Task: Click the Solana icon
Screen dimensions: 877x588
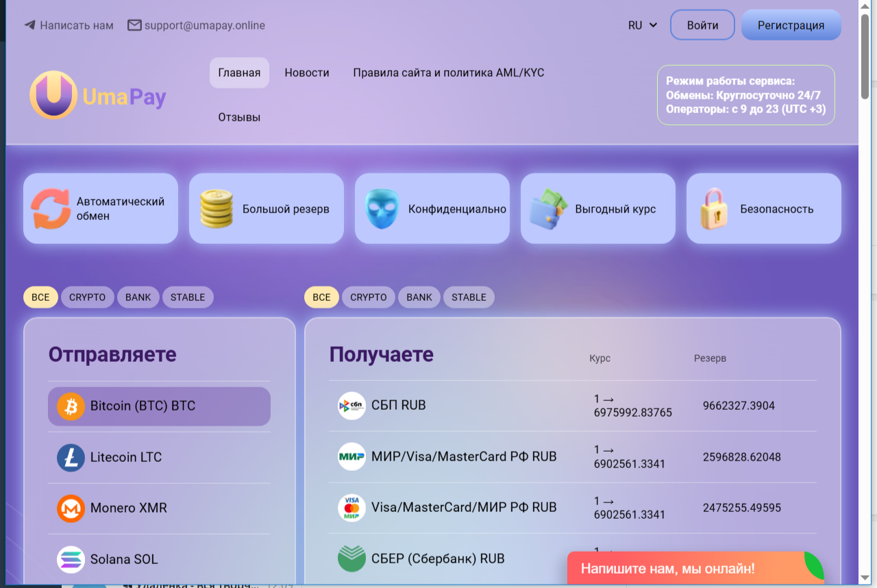Action: tap(71, 559)
